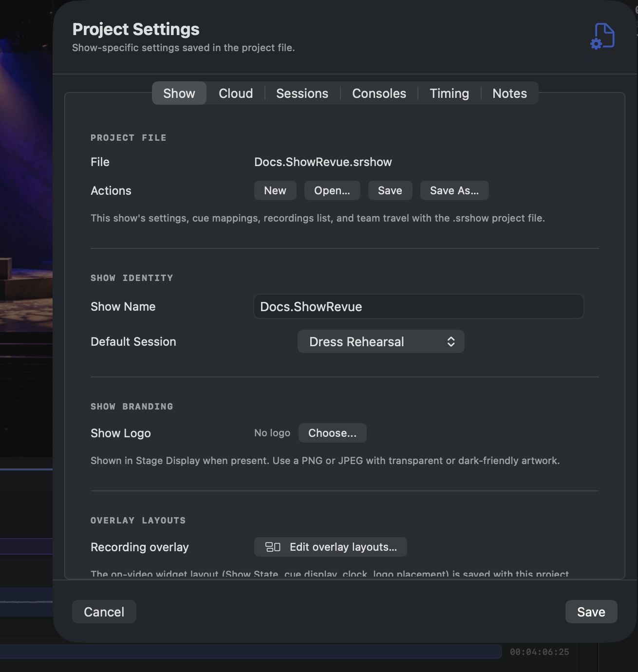Create a new project with New button

[275, 190]
